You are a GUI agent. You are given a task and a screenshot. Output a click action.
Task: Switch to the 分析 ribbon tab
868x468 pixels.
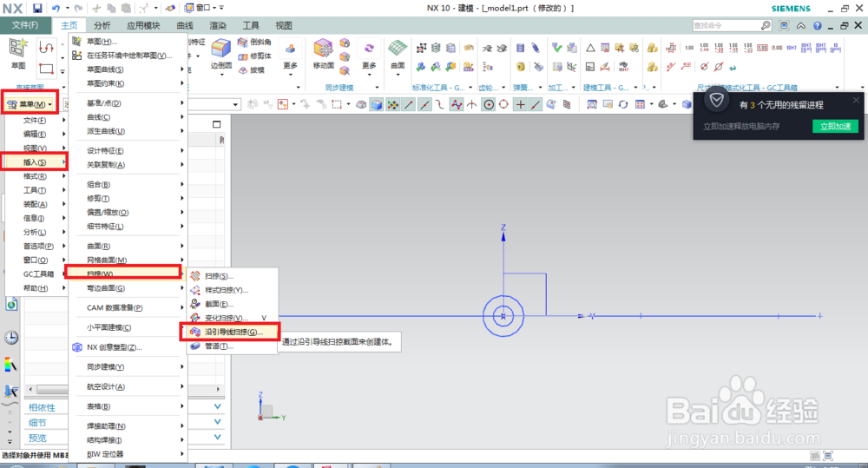102,25
